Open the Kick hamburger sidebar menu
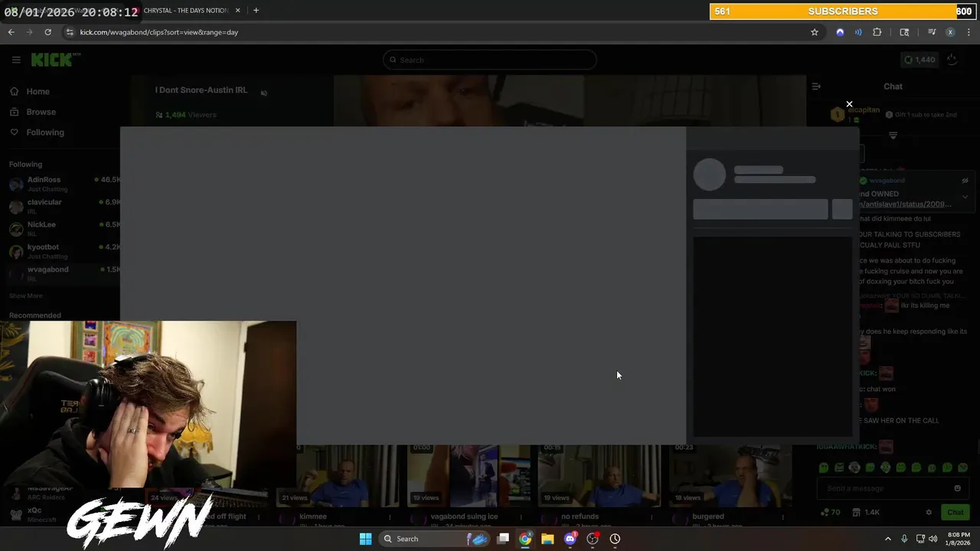Viewport: 980px width, 551px height. 16,60
